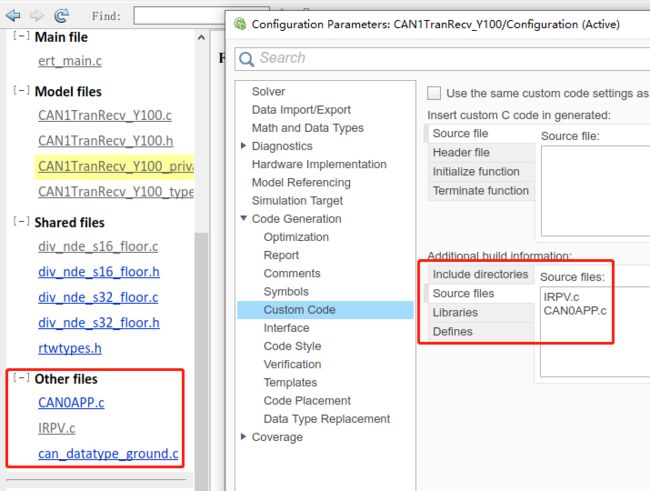Open div_nde_s32_floor.h link

point(99,323)
